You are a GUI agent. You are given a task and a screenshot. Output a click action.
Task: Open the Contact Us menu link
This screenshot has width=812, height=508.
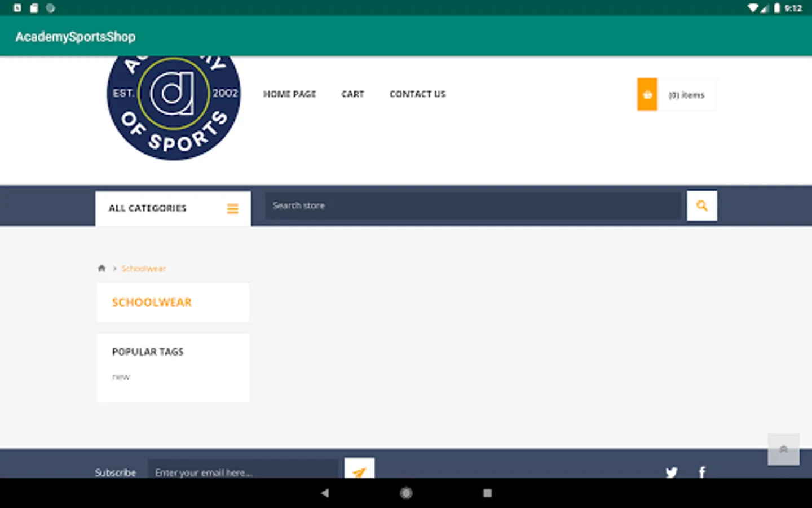[x=417, y=94]
